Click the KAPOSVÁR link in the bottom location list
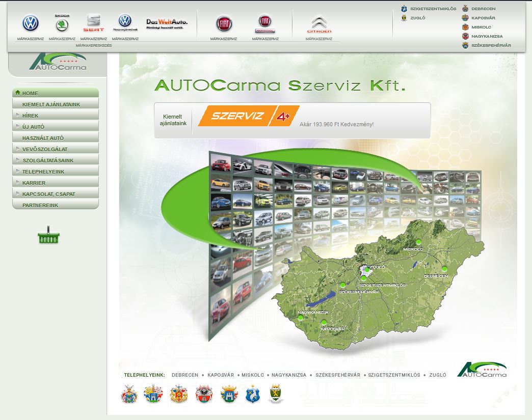 tap(221, 375)
